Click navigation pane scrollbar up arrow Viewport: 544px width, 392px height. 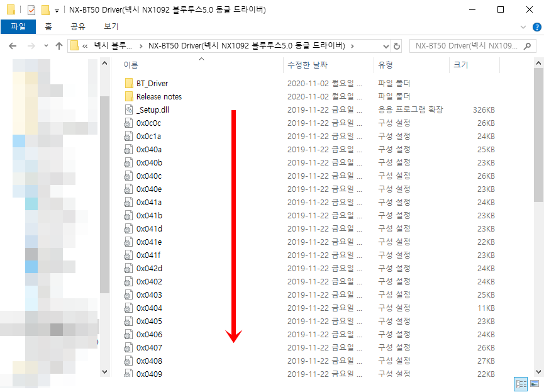coord(105,63)
